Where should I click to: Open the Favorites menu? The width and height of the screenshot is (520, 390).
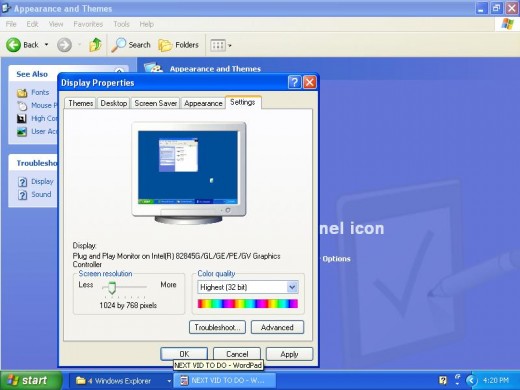(x=88, y=24)
